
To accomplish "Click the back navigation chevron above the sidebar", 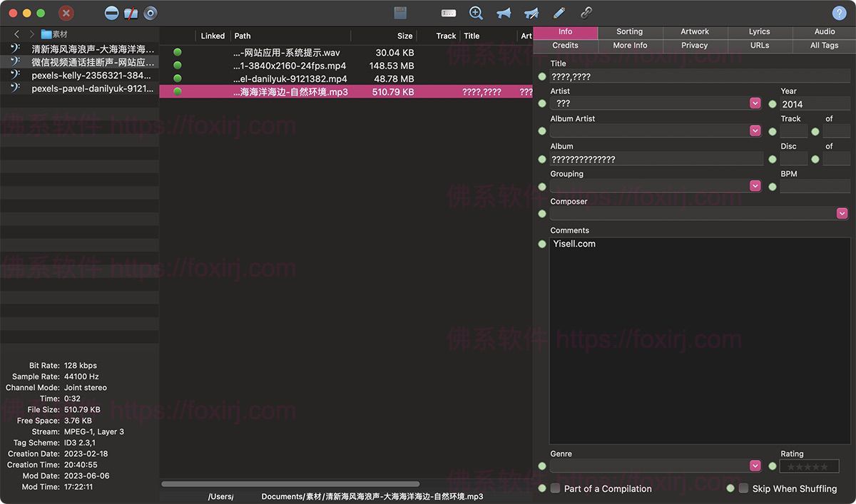I will point(16,34).
